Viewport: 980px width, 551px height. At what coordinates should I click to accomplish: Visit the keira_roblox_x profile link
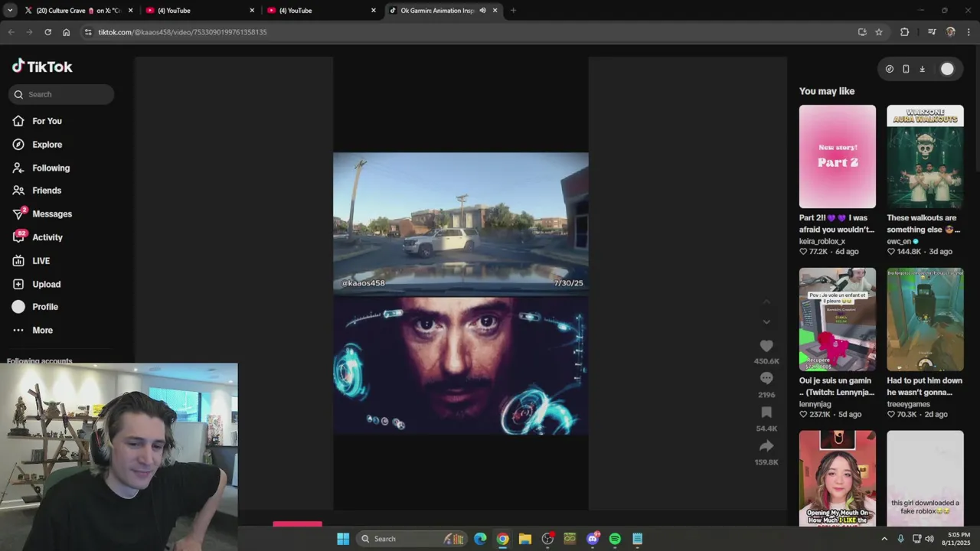click(x=822, y=241)
